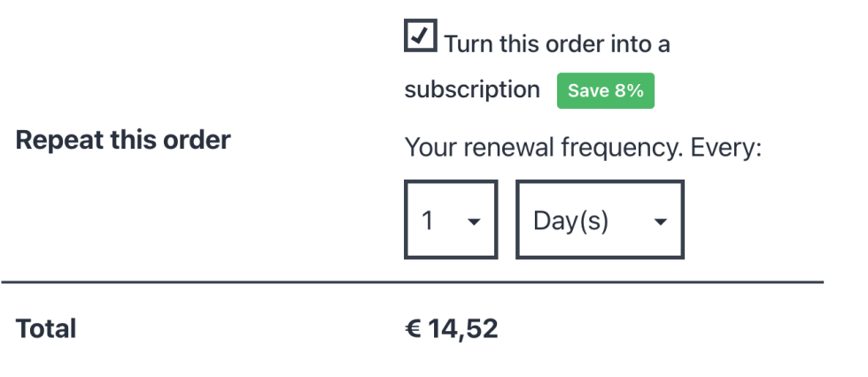Click the 'Total' label
The height and width of the screenshot is (377, 868).
pyautogui.click(x=46, y=329)
